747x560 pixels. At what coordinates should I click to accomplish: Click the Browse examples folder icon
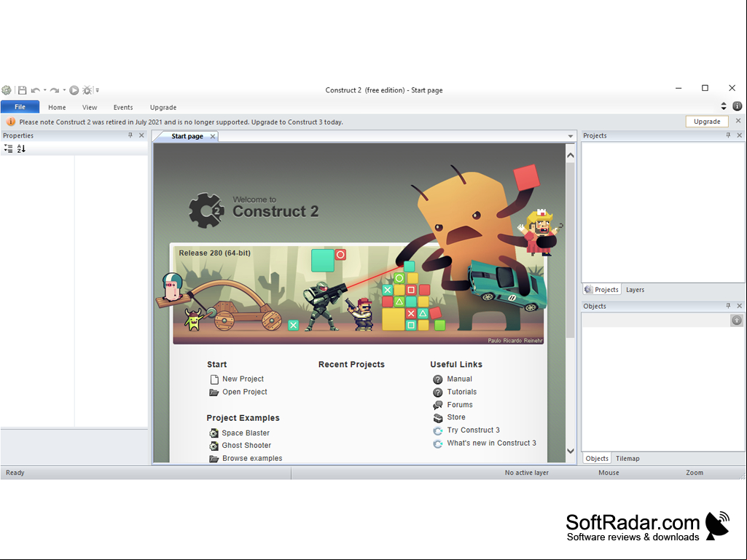tap(214, 459)
